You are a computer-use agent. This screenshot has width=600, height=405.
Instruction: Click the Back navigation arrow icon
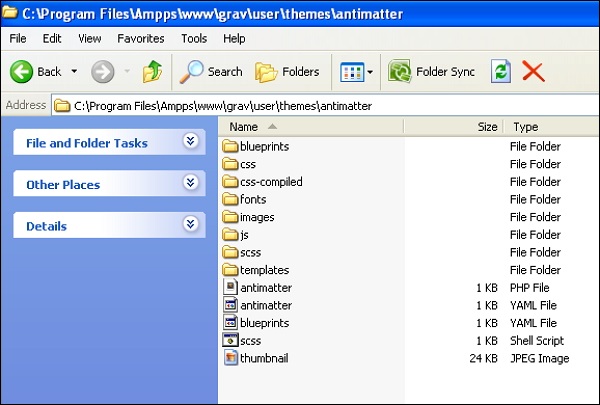[x=22, y=71]
